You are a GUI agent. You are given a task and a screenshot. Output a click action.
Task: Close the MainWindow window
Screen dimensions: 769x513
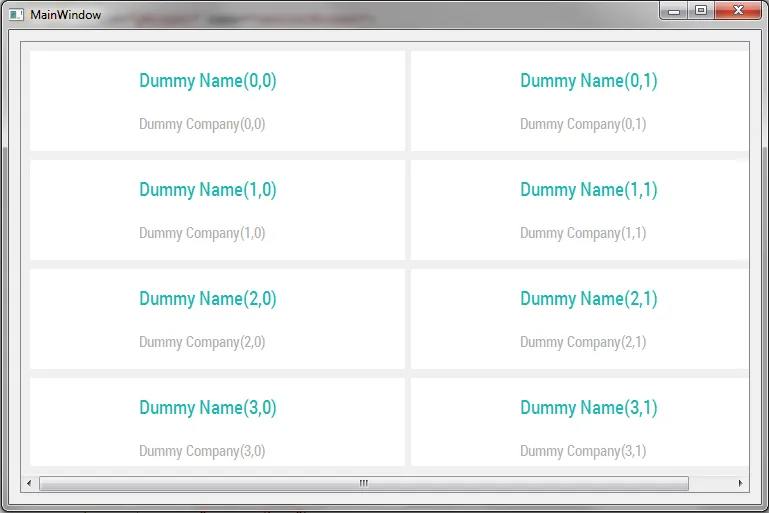(x=739, y=11)
